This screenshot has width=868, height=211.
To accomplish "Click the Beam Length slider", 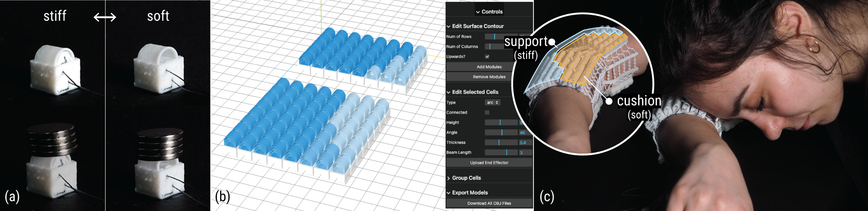I will (501, 153).
